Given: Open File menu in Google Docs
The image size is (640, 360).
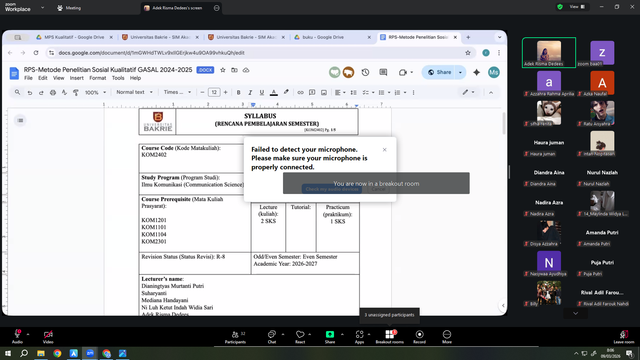Looking at the screenshot, I should pos(28,78).
